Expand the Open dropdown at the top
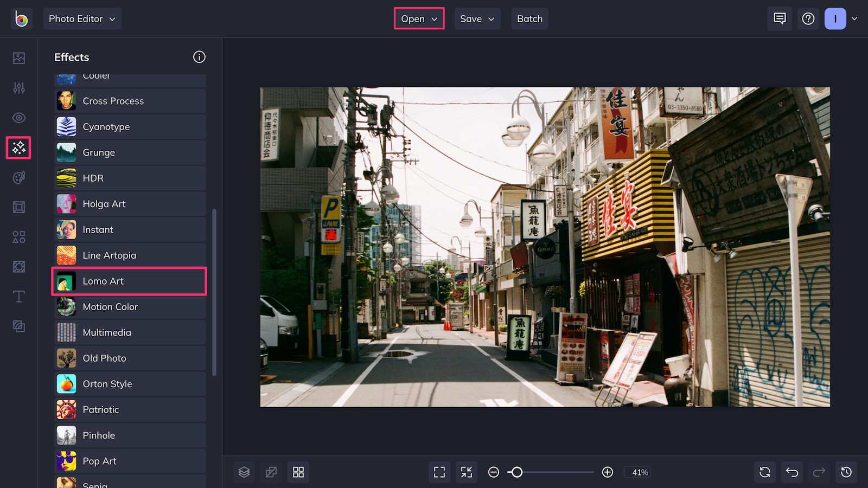 (418, 18)
